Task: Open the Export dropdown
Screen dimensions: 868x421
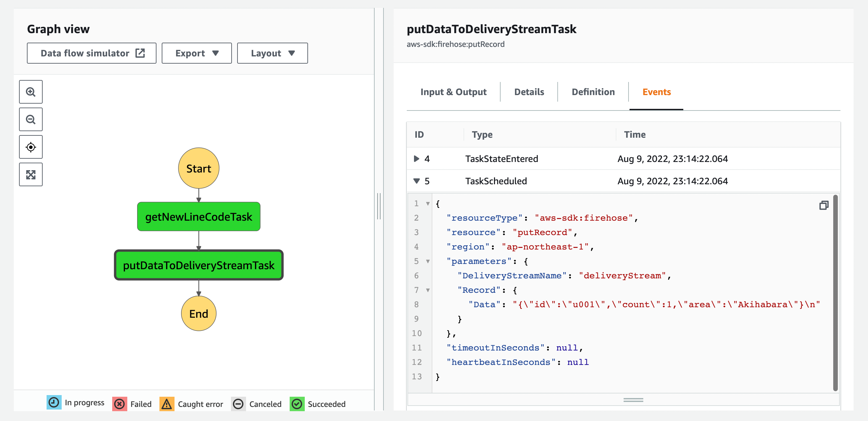Action: 196,53
